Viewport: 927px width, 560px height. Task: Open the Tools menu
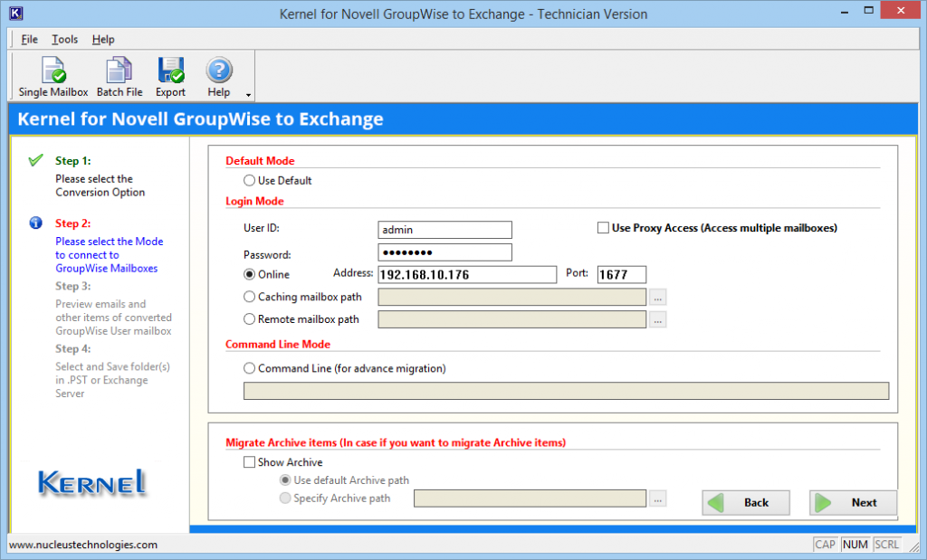64,39
